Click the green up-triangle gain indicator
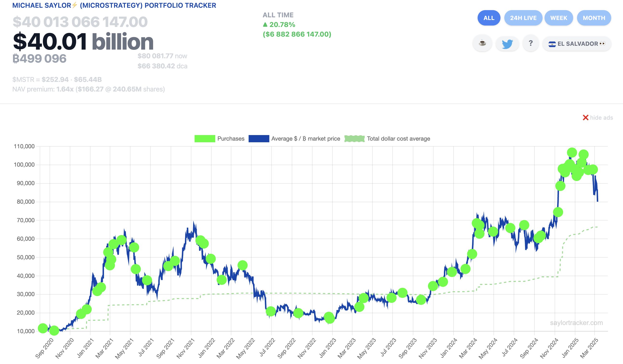Image resolution: width=623 pixels, height=364 pixels. tap(265, 25)
